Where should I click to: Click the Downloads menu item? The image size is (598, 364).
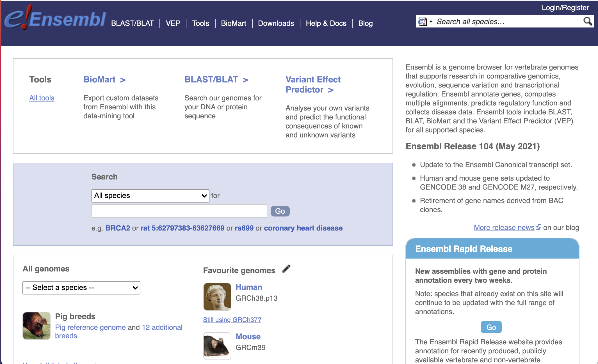pyautogui.click(x=276, y=24)
